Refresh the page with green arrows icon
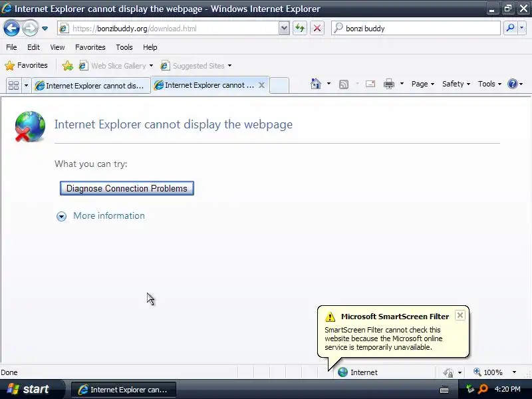This screenshot has height=399, width=532. point(300,28)
